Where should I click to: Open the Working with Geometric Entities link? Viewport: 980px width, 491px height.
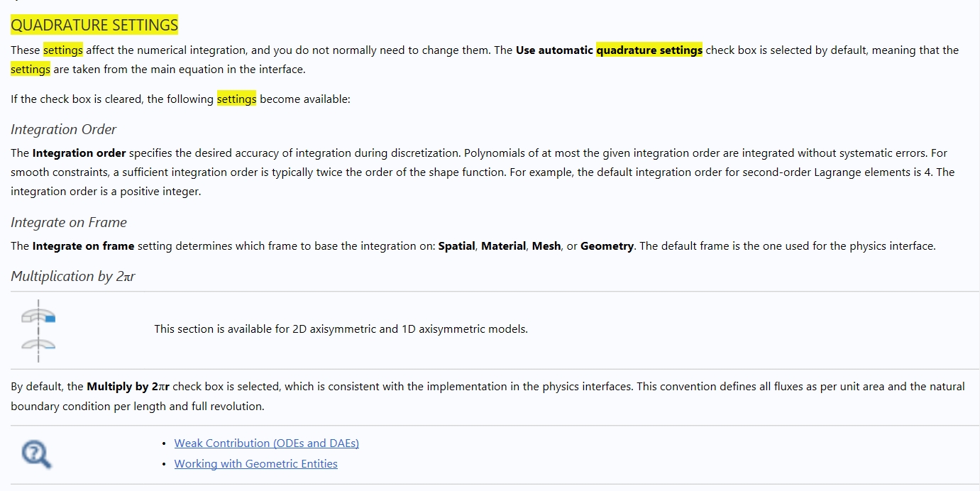tap(255, 464)
